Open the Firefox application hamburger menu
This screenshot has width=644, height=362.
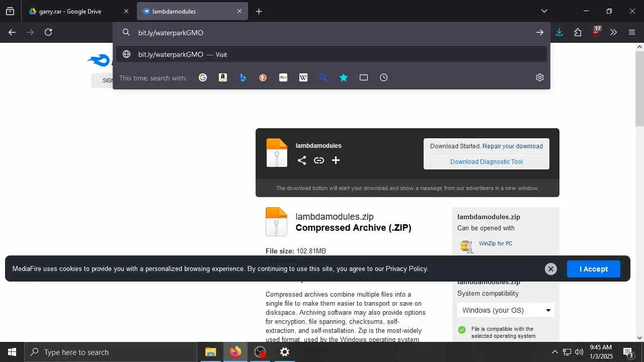click(x=632, y=32)
